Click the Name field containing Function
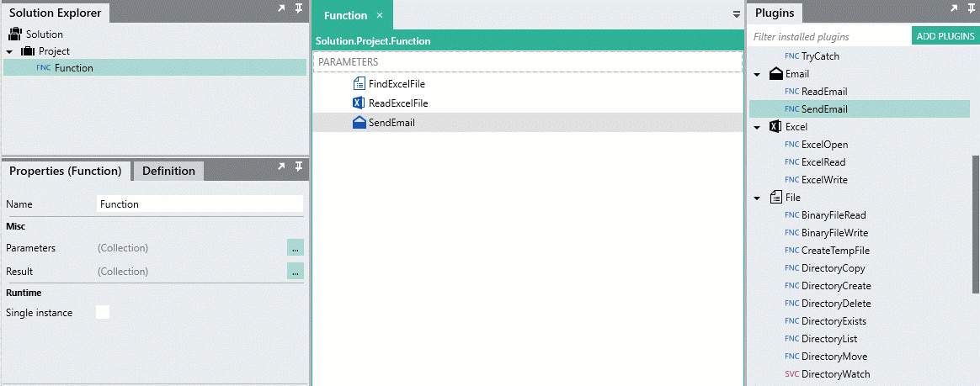980x386 pixels. point(200,204)
